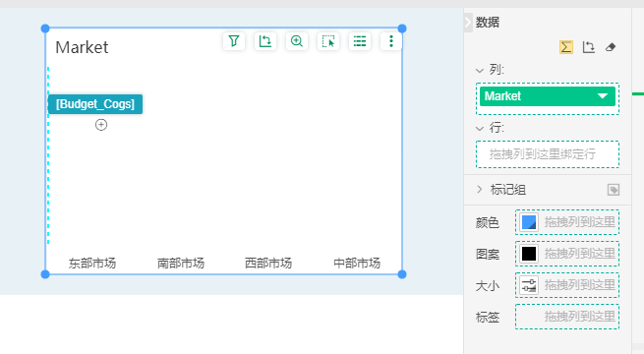Click the 行: rows section label

pos(497,128)
